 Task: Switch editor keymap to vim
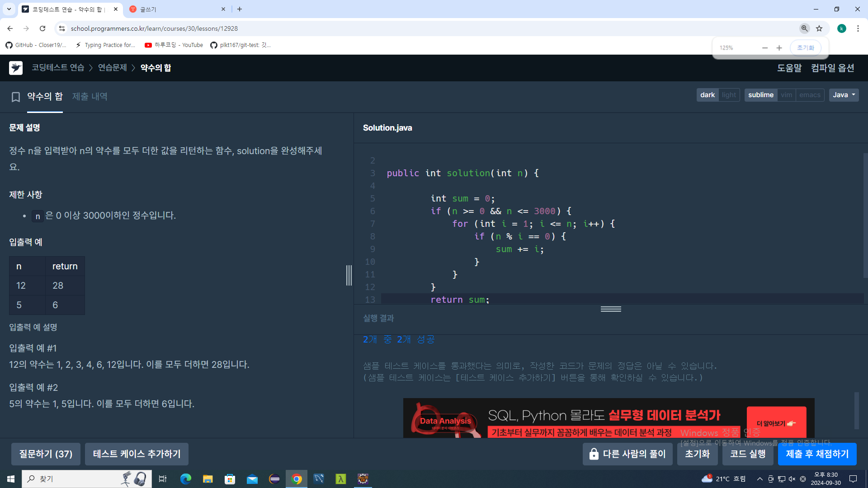click(786, 95)
